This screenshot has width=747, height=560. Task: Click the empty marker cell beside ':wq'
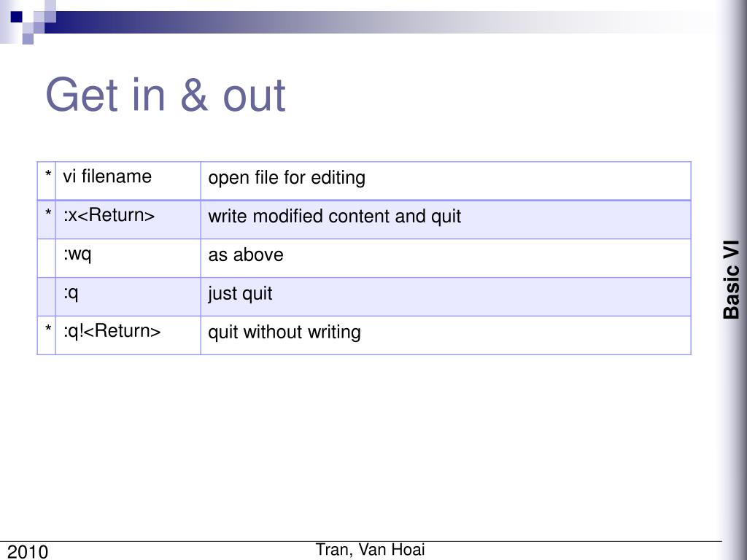[x=47, y=258]
